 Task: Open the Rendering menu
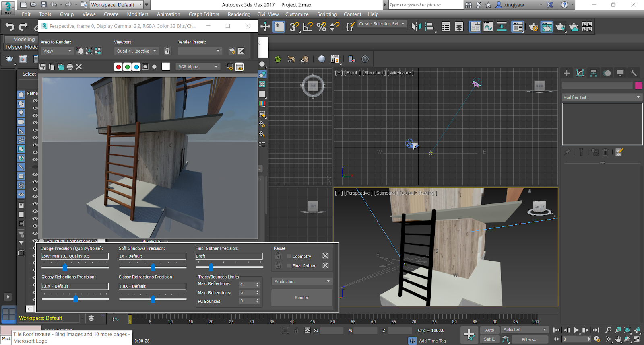[x=239, y=14]
